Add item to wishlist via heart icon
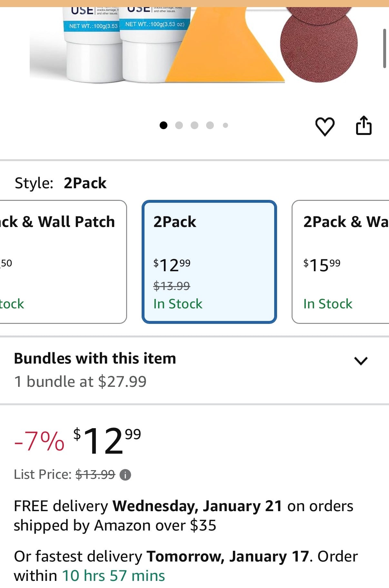The image size is (389, 588). [325, 126]
